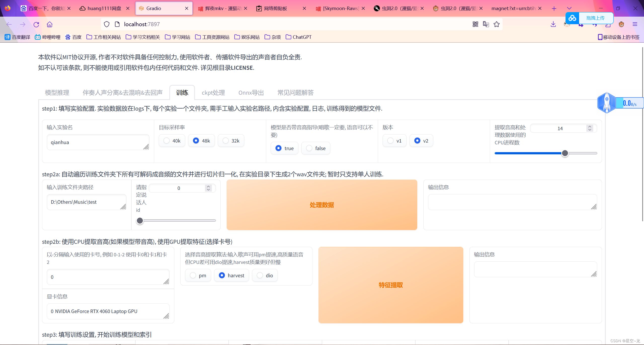Bookmark this page with star icon
Image resolution: width=644 pixels, height=345 pixels.
coord(497,24)
